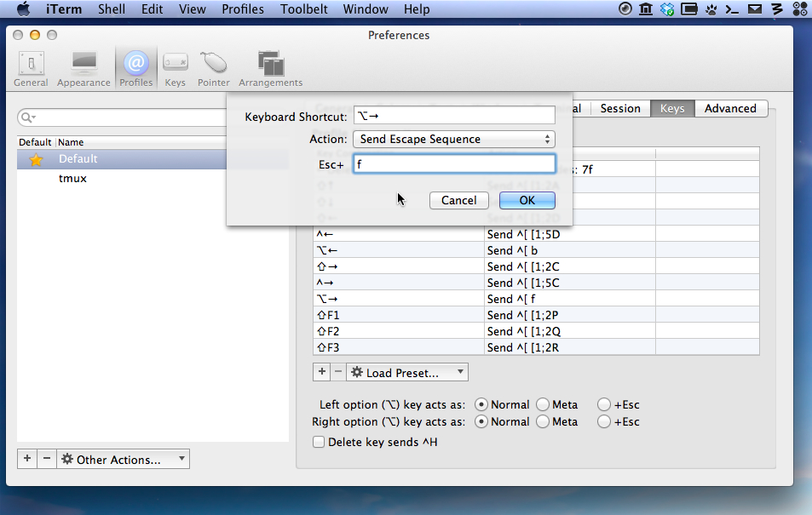Select the Send ^[ f mapping row
The image size is (812, 515).
(x=536, y=299)
